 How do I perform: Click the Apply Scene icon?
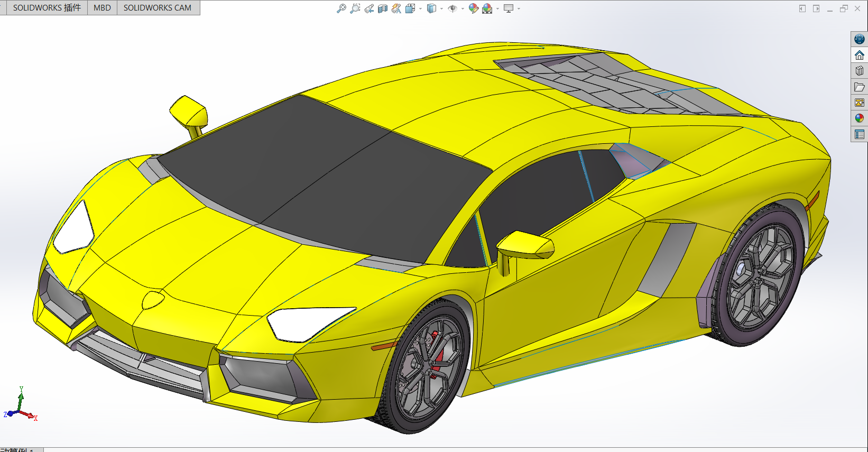487,8
